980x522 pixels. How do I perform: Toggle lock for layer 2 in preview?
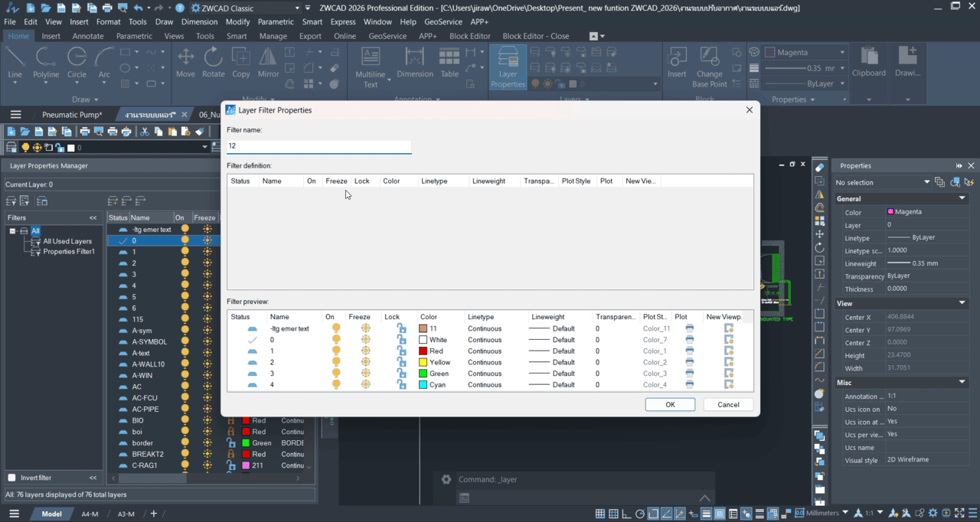point(401,363)
